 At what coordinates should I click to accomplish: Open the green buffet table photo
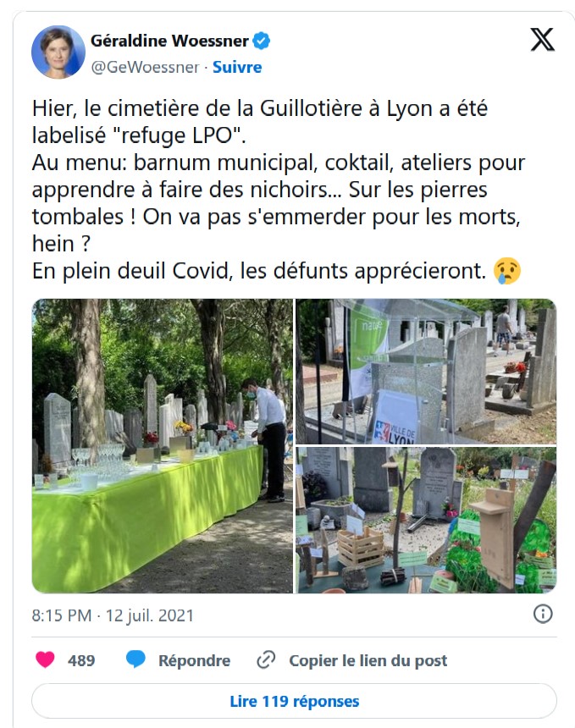pos(163,446)
